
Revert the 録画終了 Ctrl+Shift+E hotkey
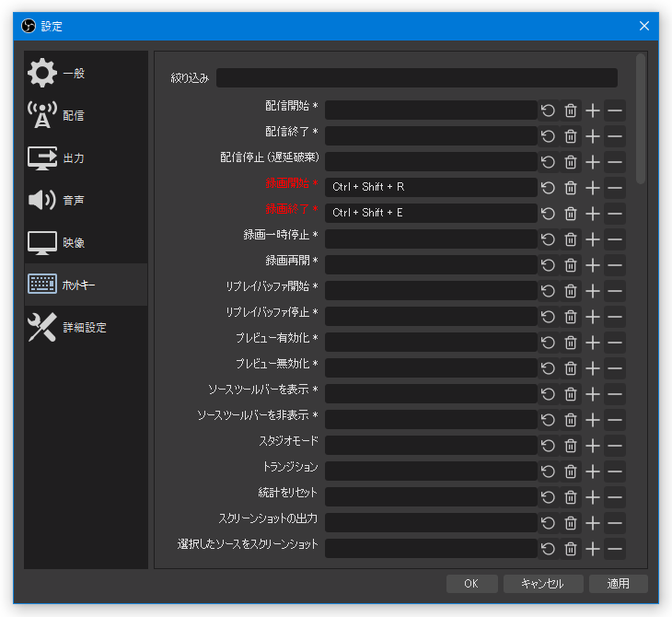548,214
